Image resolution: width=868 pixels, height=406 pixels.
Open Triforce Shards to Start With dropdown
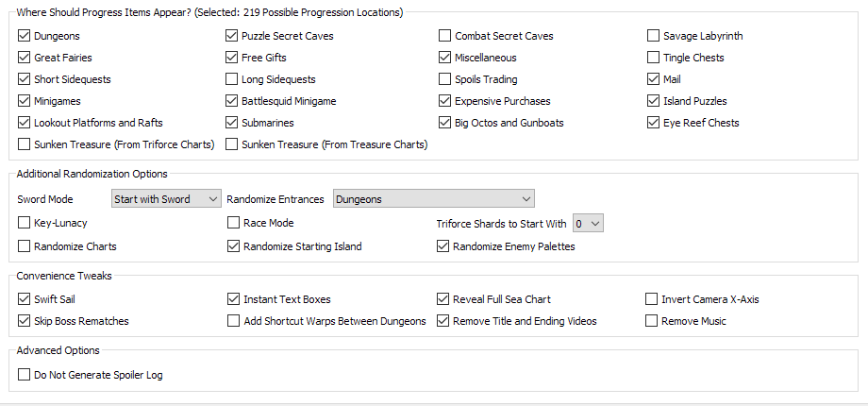point(588,223)
